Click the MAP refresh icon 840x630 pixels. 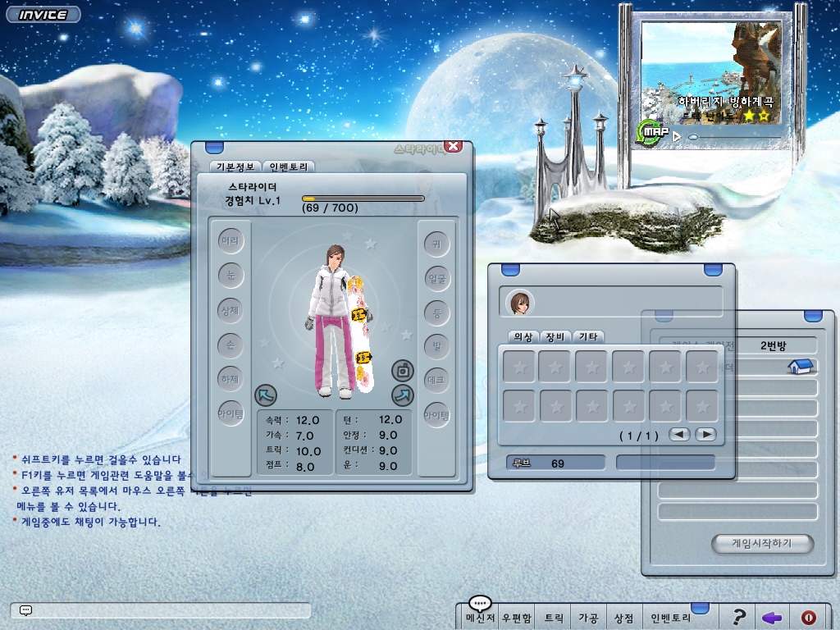[x=652, y=132]
